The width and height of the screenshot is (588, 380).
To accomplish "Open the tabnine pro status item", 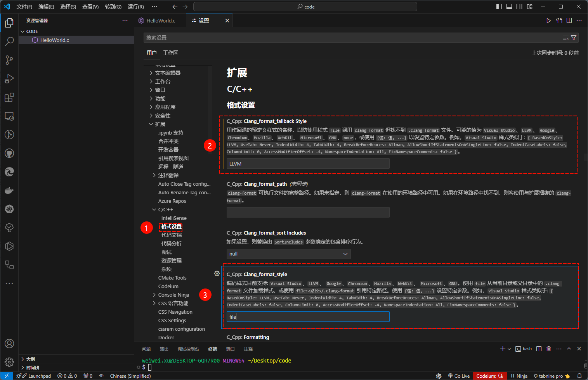I will [551, 376].
